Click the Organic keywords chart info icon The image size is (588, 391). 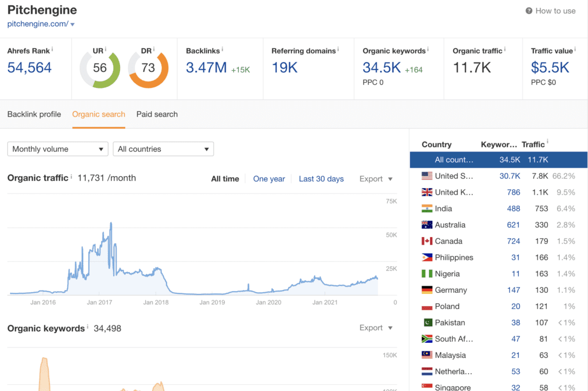pyautogui.click(x=88, y=327)
